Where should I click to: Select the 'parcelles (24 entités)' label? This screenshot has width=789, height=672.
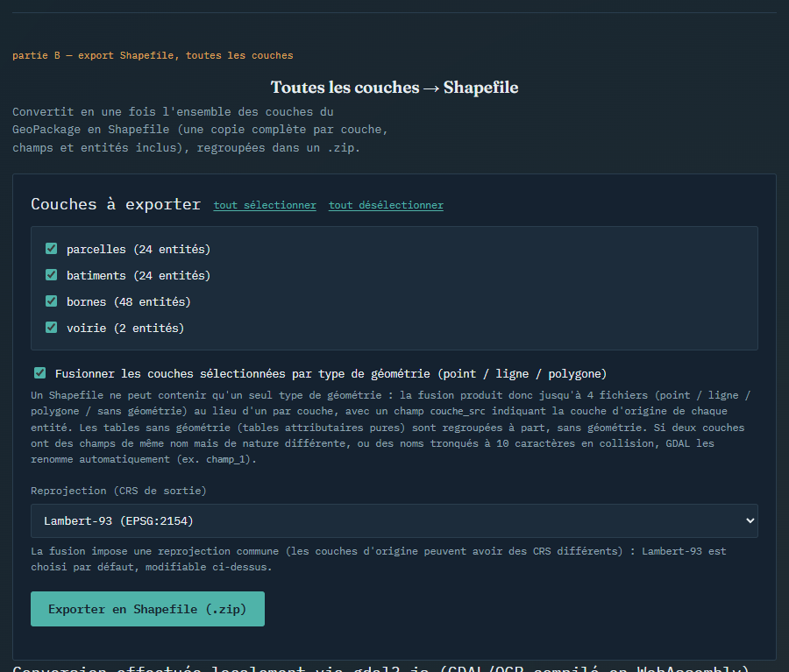pyautogui.click(x=139, y=250)
